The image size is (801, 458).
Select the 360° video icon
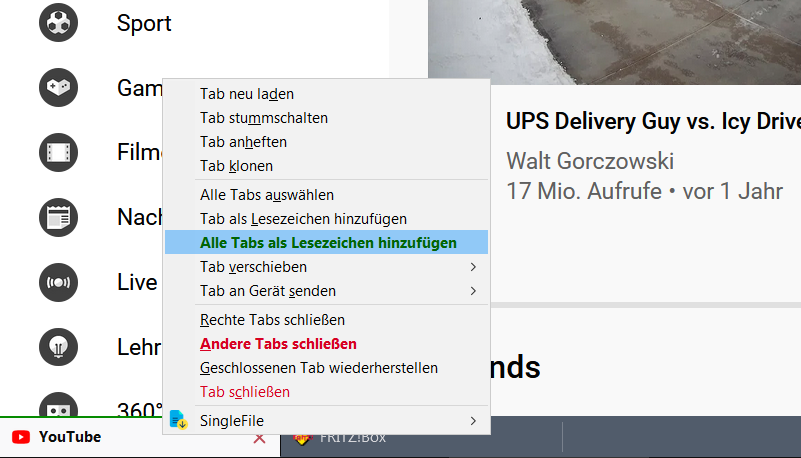pos(58,408)
